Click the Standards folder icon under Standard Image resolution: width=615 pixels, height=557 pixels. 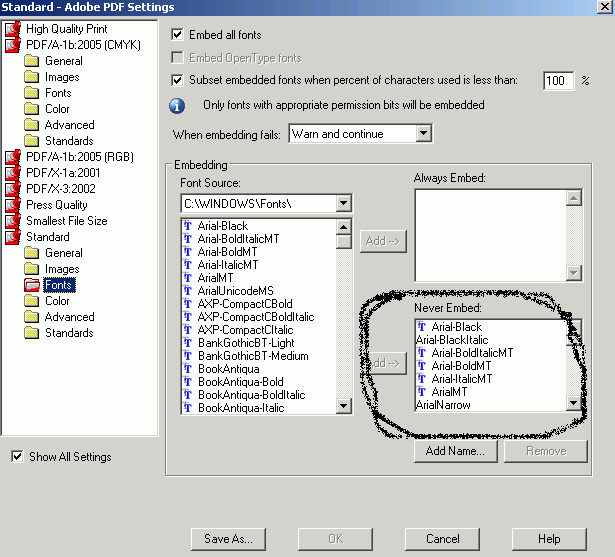(31, 333)
